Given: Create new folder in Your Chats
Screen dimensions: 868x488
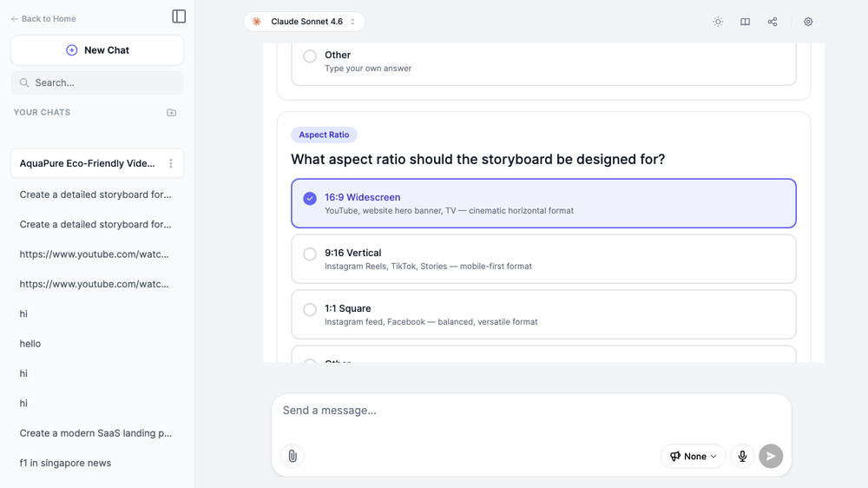Looking at the screenshot, I should [171, 113].
